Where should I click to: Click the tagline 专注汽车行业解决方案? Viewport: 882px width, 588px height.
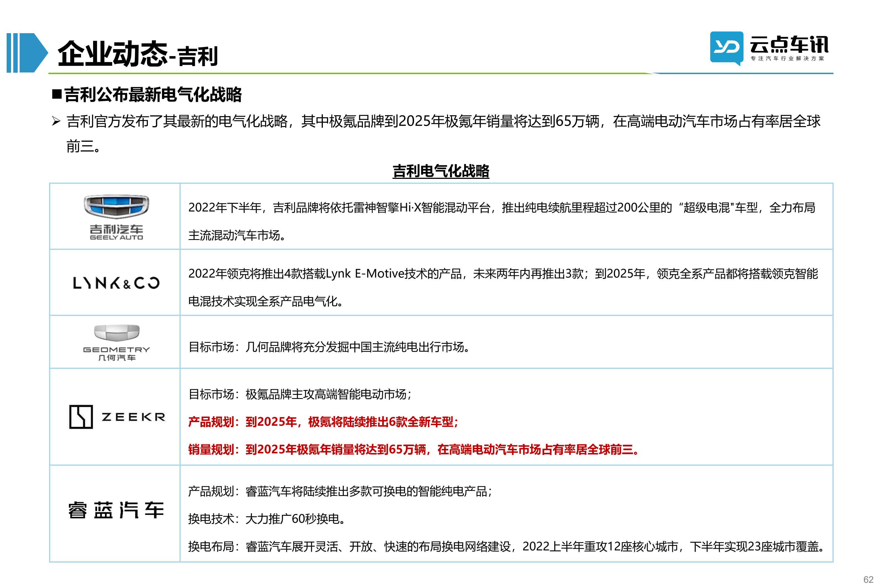[x=787, y=59]
